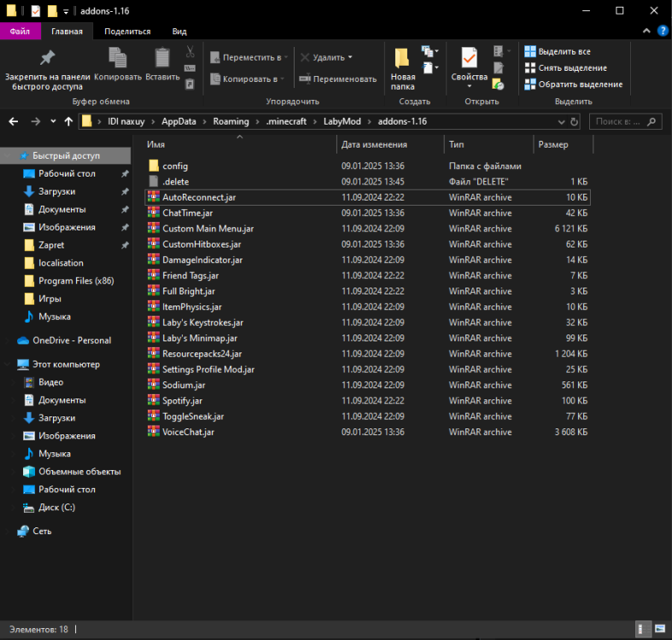Click the AppData breadcrumb segment
This screenshot has height=640, width=672.
[x=178, y=122]
